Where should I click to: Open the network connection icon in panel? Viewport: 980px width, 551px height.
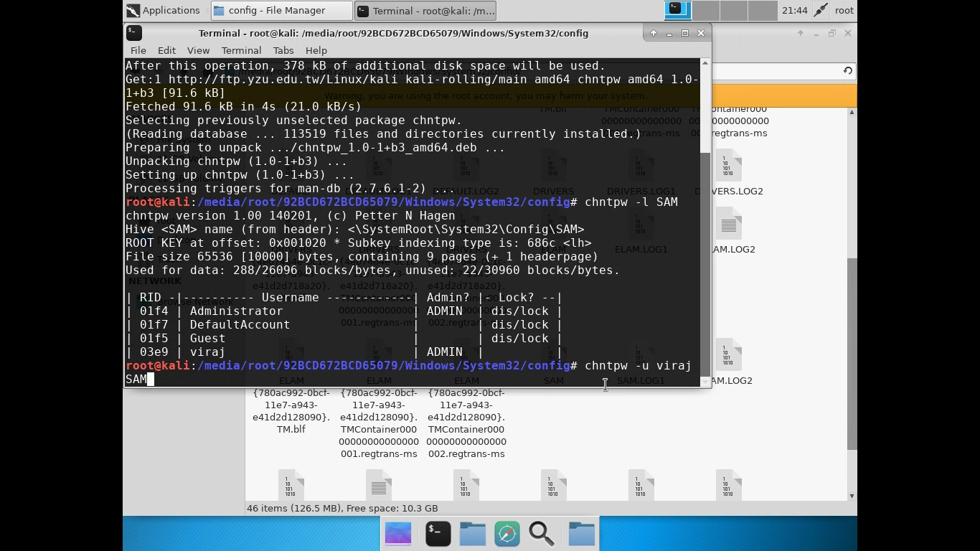coord(821,10)
